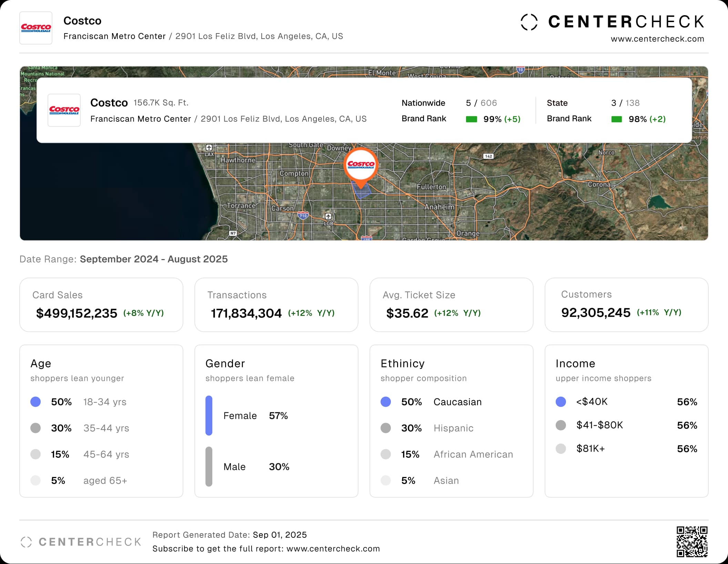The image size is (728, 564).
Task: Click the Costco logo in the page header
Action: click(x=36, y=28)
